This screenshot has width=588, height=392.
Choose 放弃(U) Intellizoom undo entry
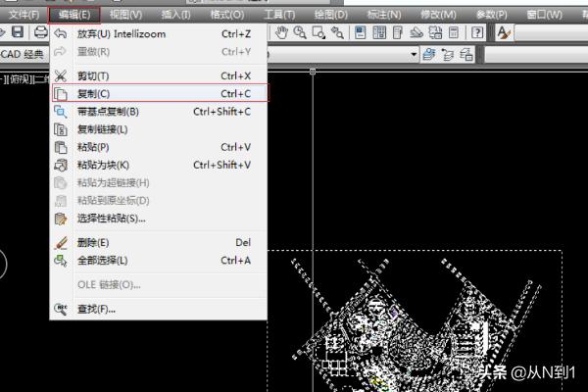(x=159, y=33)
